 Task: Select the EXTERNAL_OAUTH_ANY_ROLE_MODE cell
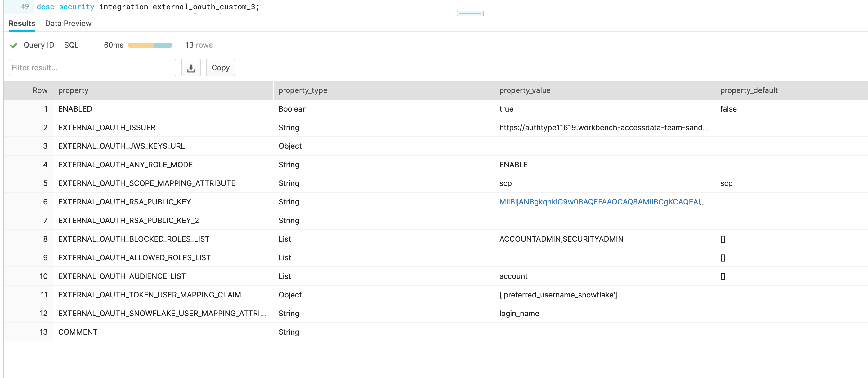tap(163, 165)
